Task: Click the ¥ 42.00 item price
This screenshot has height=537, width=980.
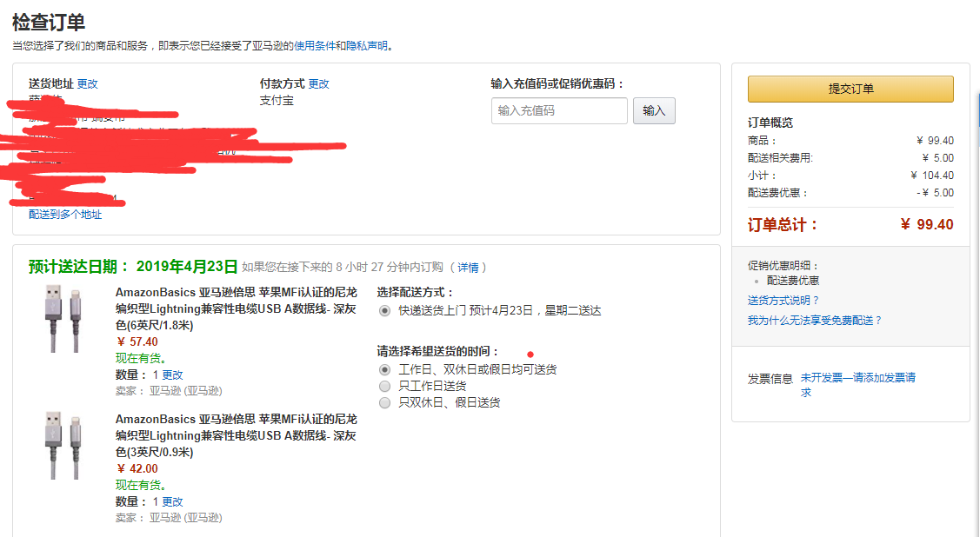Action: click(x=137, y=468)
